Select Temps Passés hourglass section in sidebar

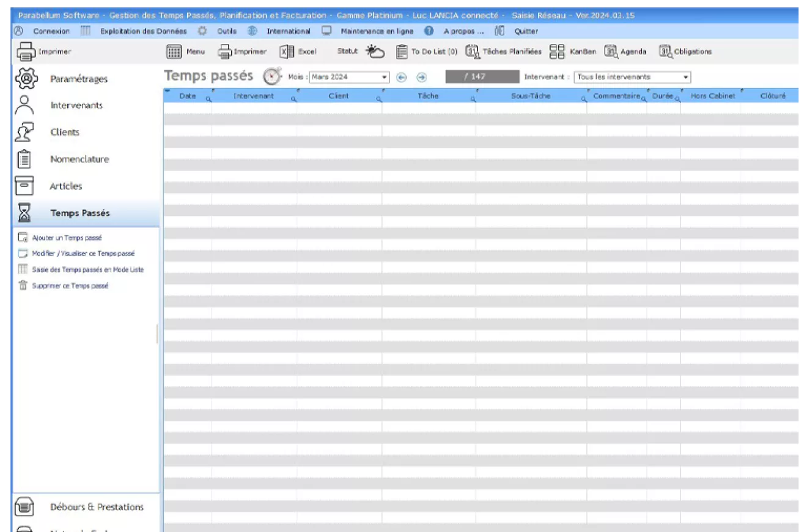86,213
